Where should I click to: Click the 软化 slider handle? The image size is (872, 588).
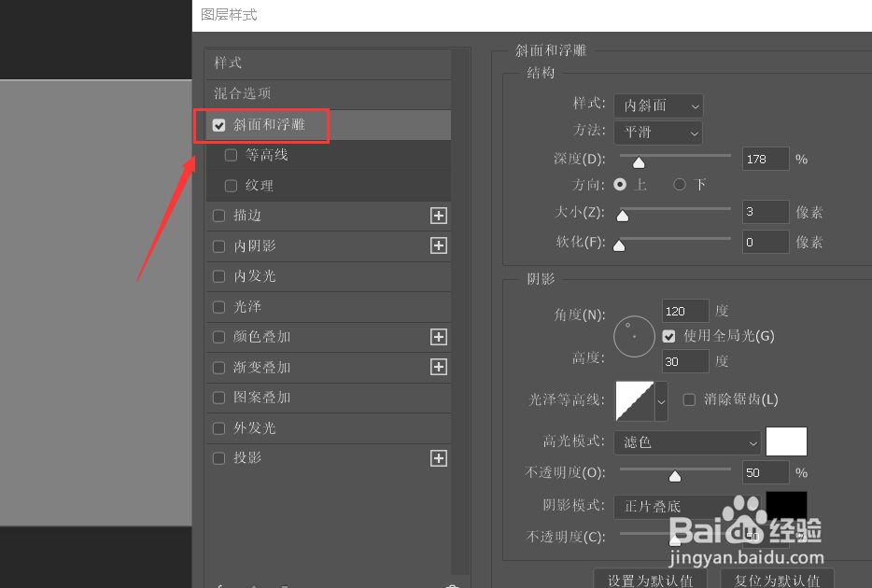619,245
